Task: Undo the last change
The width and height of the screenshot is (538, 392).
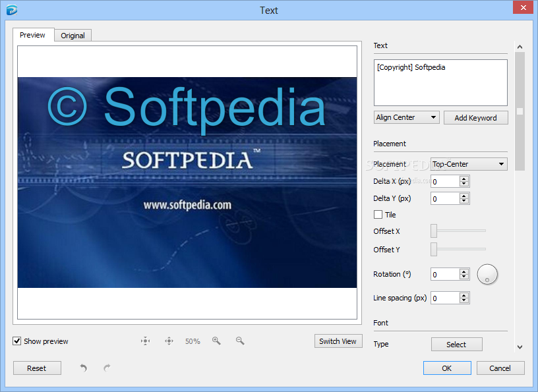Action: click(83, 368)
